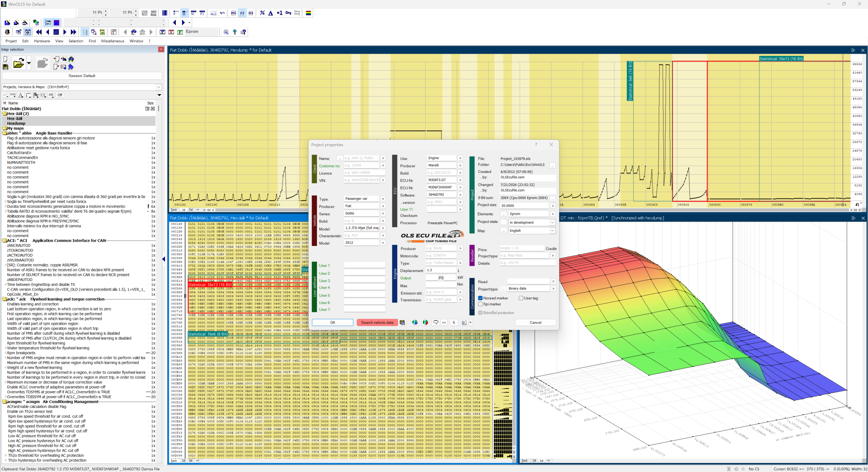The height and width of the screenshot is (472, 868).
Task: Enable the Spi marker checkbox
Action: (x=480, y=304)
